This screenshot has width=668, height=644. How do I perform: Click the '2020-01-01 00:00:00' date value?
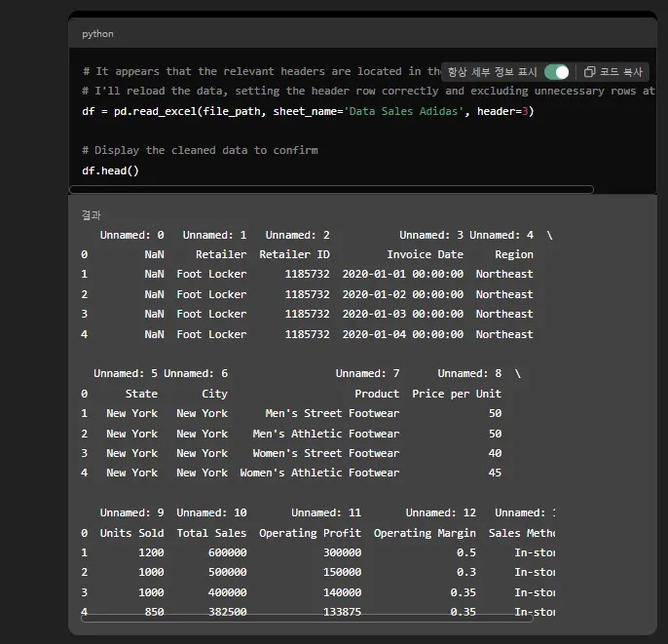click(402, 274)
